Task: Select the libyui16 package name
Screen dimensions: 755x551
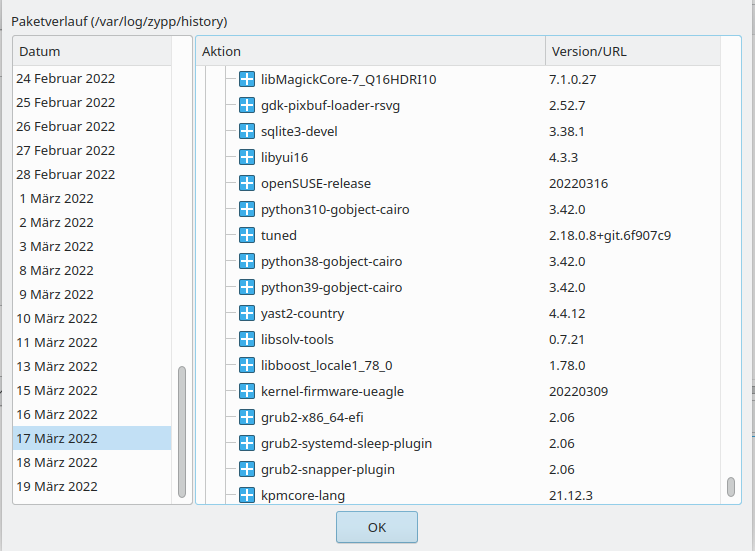Action: pyautogui.click(x=285, y=157)
